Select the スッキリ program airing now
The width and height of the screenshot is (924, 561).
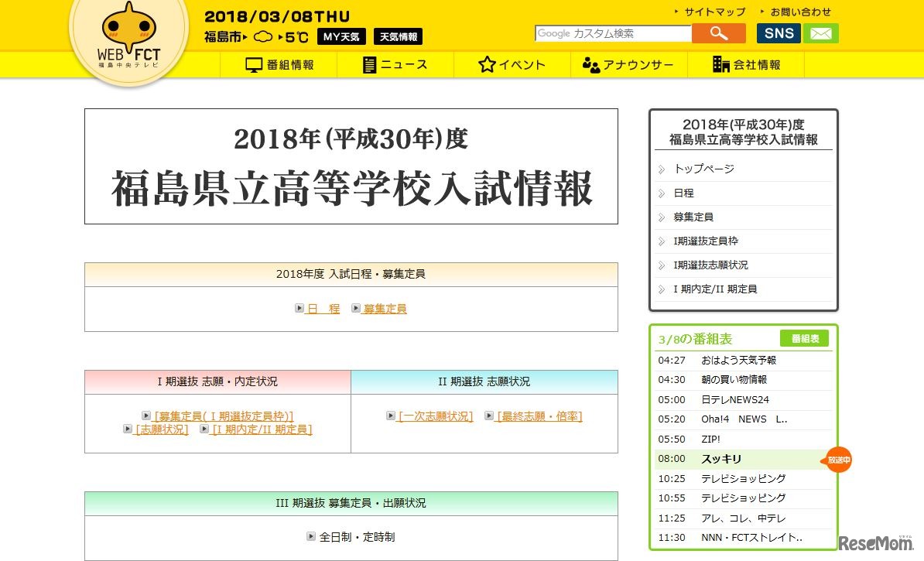(721, 459)
